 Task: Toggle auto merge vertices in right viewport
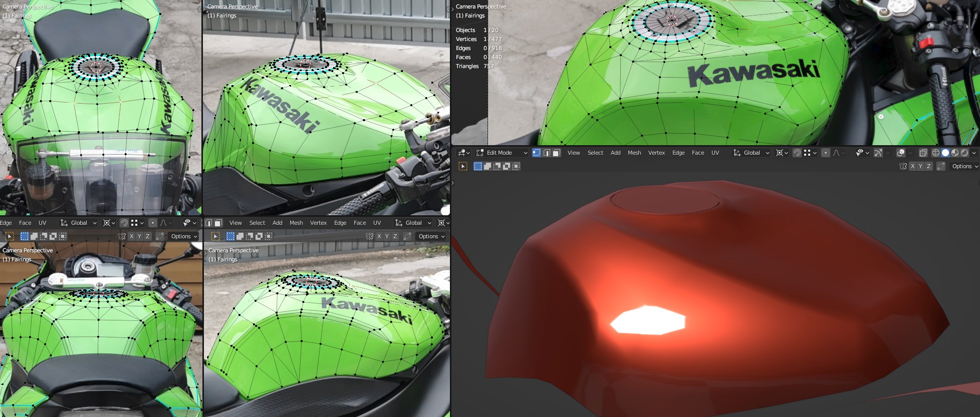pos(940,166)
